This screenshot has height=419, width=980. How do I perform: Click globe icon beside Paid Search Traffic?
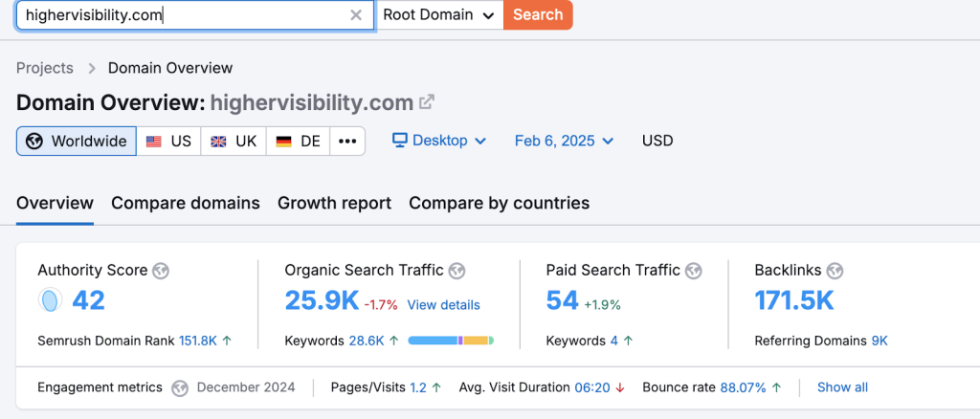pos(694,271)
